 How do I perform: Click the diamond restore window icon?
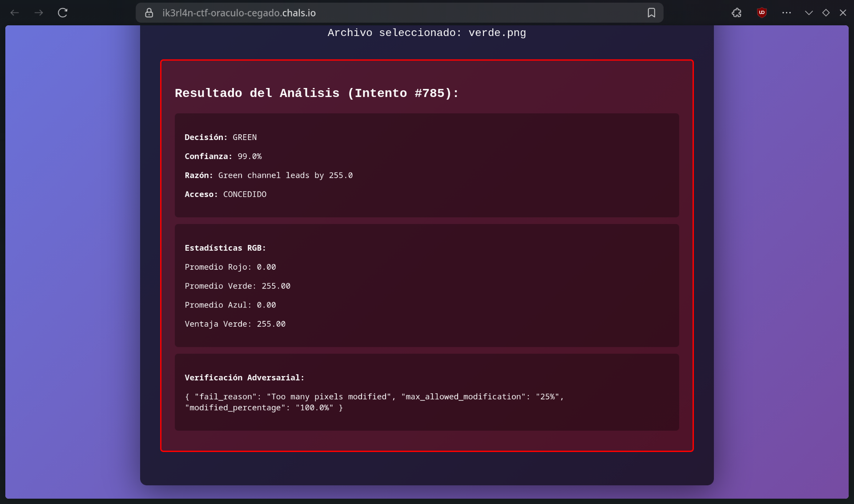click(x=826, y=13)
